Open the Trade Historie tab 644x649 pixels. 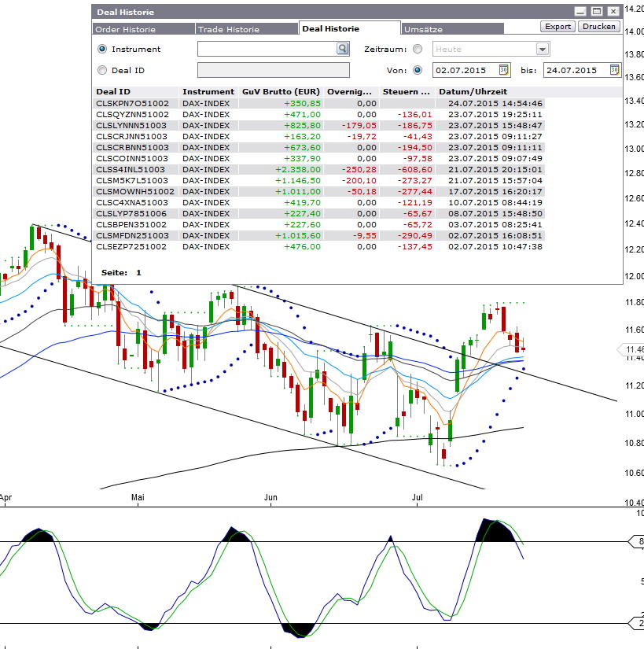click(x=228, y=29)
